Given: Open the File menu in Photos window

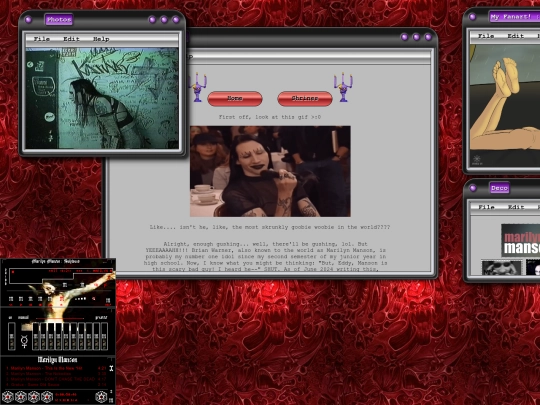Looking at the screenshot, I should (x=42, y=39).
